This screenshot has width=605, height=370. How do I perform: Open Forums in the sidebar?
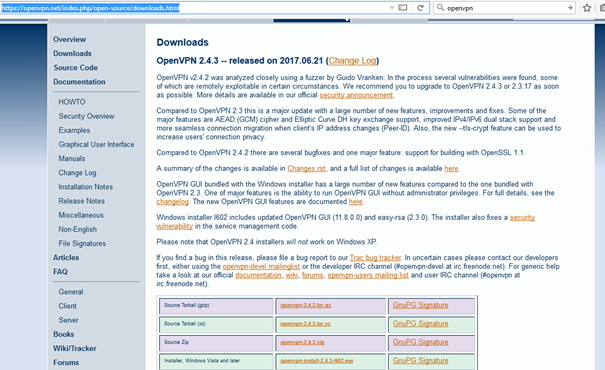tap(66, 363)
